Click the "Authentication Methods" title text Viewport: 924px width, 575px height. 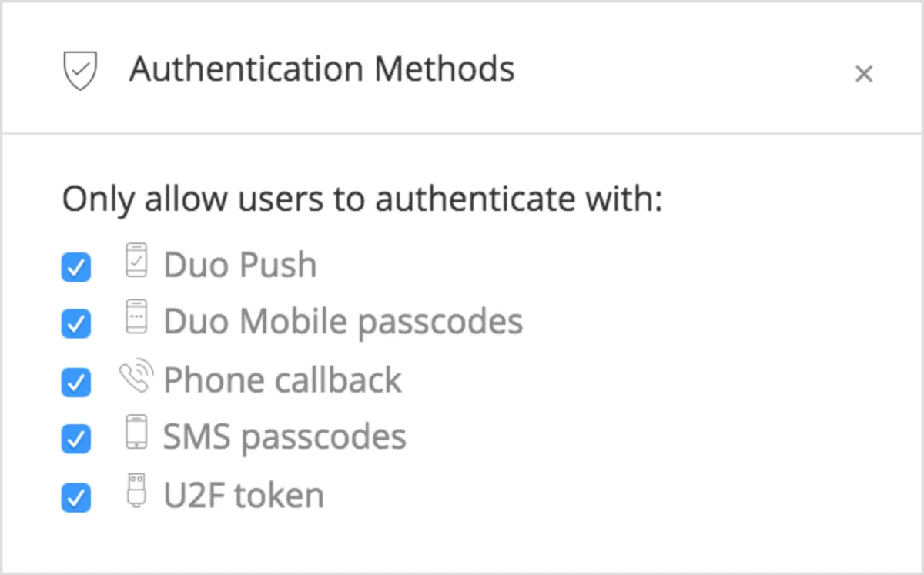322,69
